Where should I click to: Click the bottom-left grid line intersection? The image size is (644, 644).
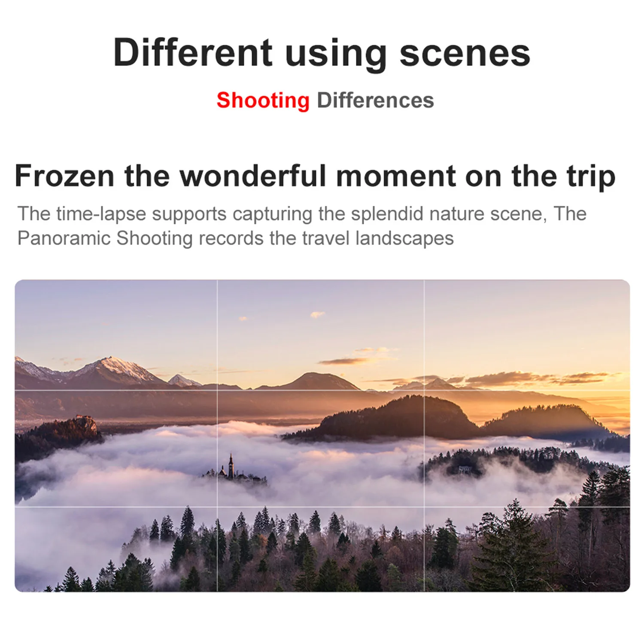click(217, 507)
